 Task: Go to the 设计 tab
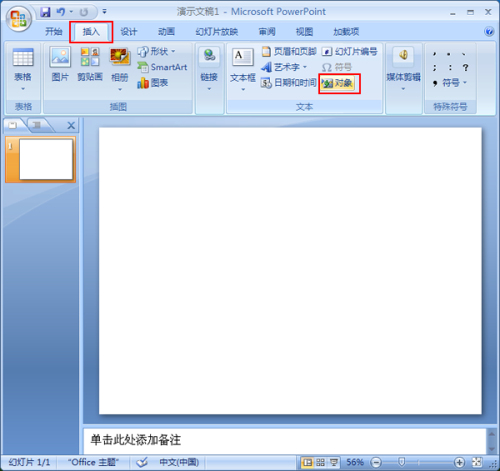point(129,32)
